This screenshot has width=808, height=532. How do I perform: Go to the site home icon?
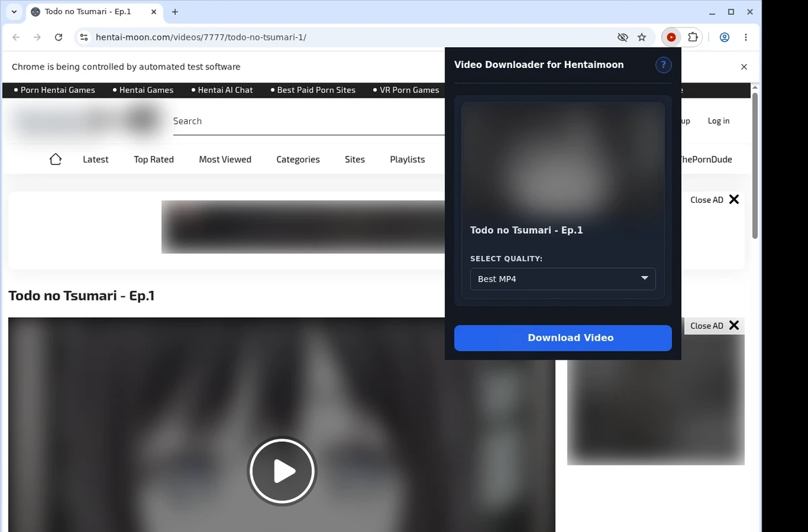[x=55, y=160]
